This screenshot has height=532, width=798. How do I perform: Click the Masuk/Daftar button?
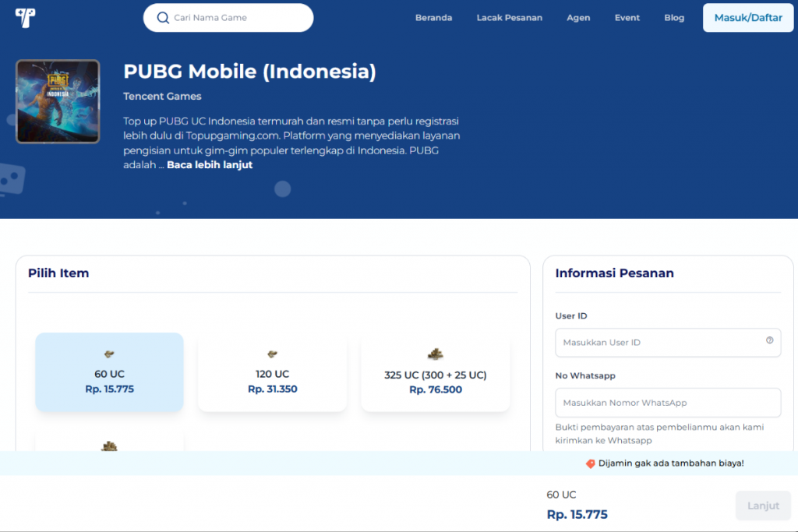(748, 18)
